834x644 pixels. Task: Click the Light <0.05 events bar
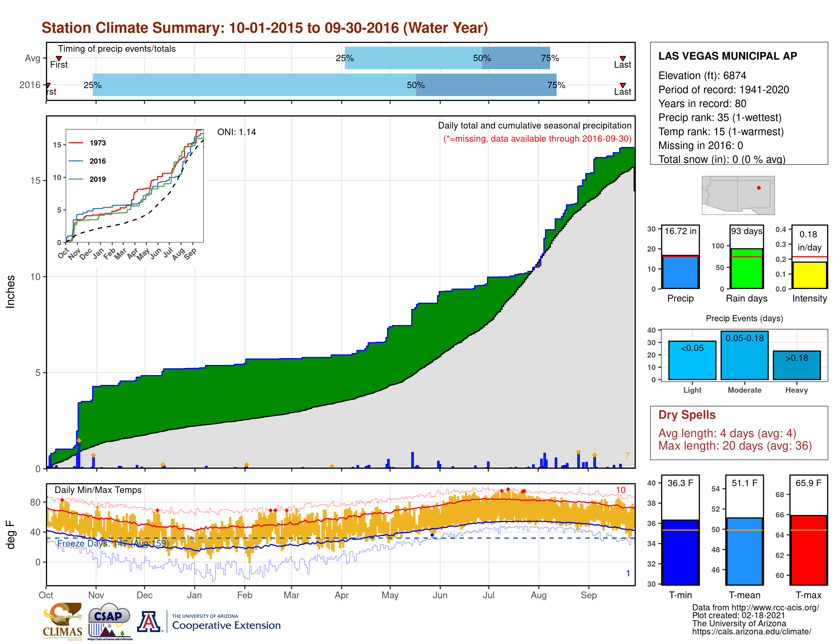click(x=692, y=360)
